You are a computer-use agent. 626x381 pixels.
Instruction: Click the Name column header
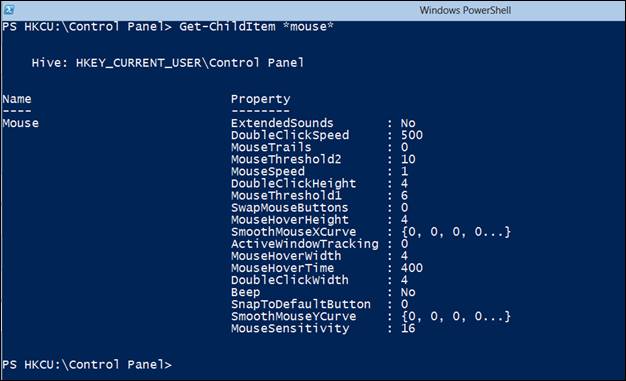tap(17, 99)
